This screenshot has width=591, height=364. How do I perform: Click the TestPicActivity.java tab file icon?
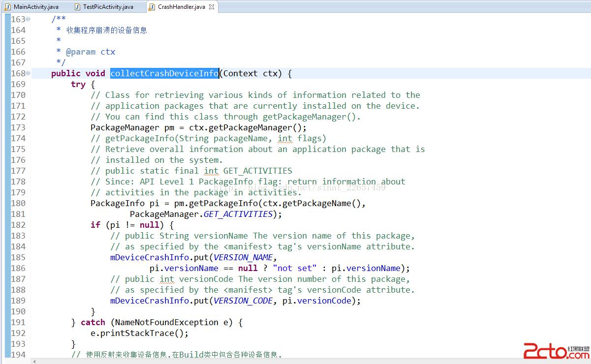77,6
